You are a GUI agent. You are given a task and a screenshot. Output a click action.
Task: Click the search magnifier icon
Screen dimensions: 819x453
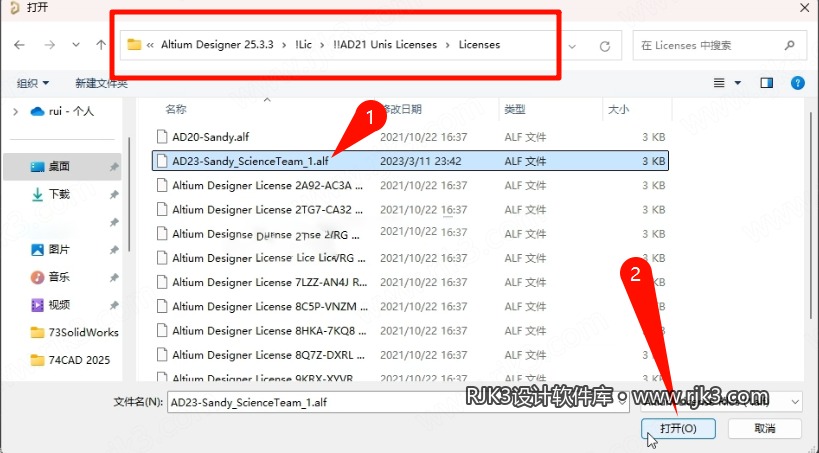pos(789,45)
